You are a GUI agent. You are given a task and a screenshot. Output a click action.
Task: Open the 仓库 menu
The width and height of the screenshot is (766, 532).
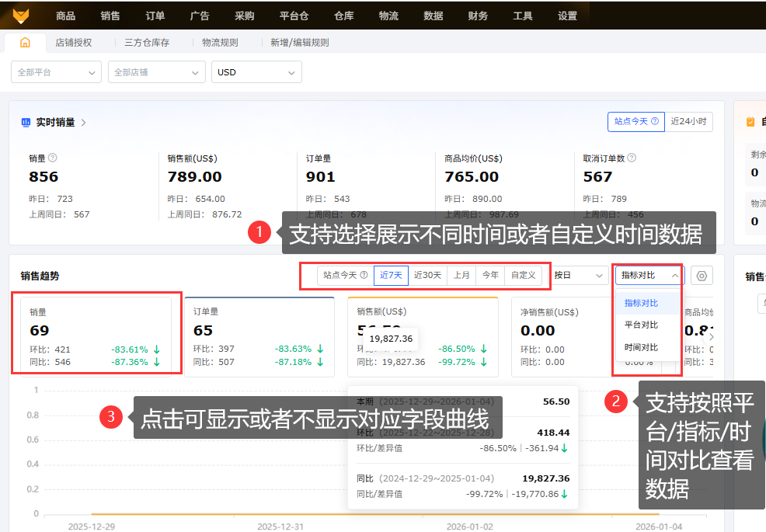[x=344, y=16]
